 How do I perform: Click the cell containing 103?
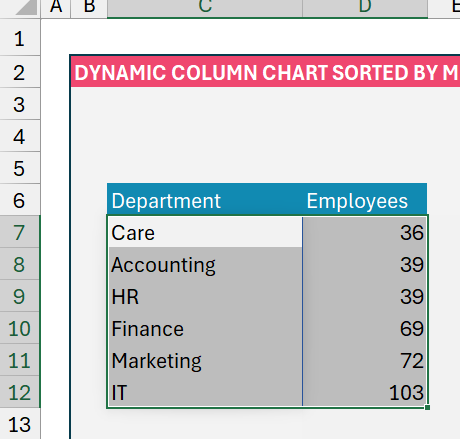(x=365, y=392)
